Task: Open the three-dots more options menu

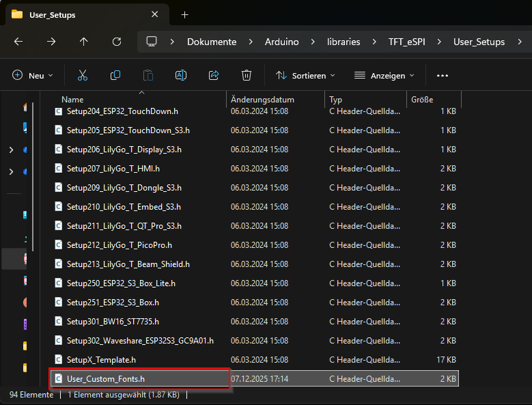Action: [x=442, y=76]
